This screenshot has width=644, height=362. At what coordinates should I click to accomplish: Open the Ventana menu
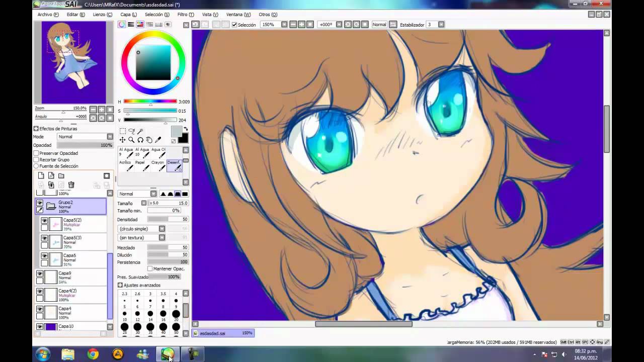coord(238,15)
